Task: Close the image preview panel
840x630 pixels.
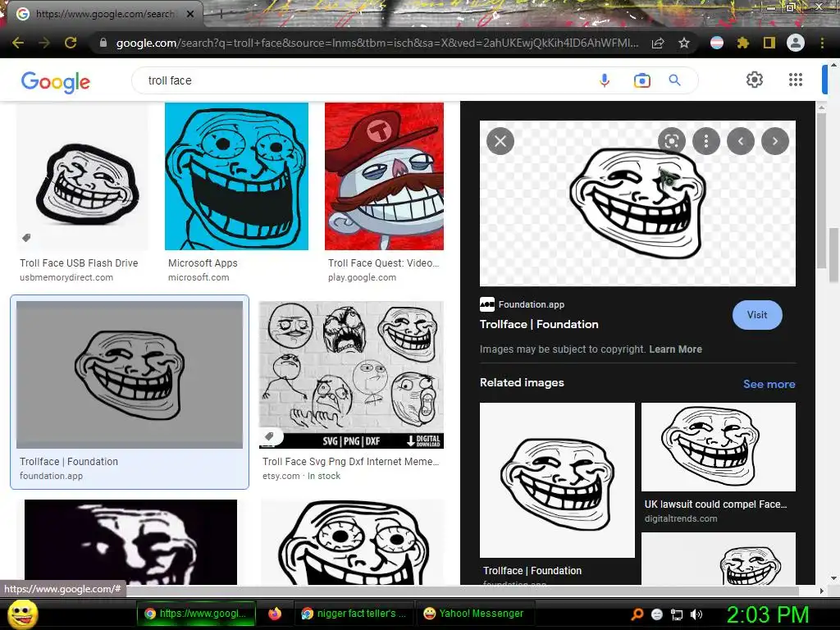Action: (x=500, y=141)
